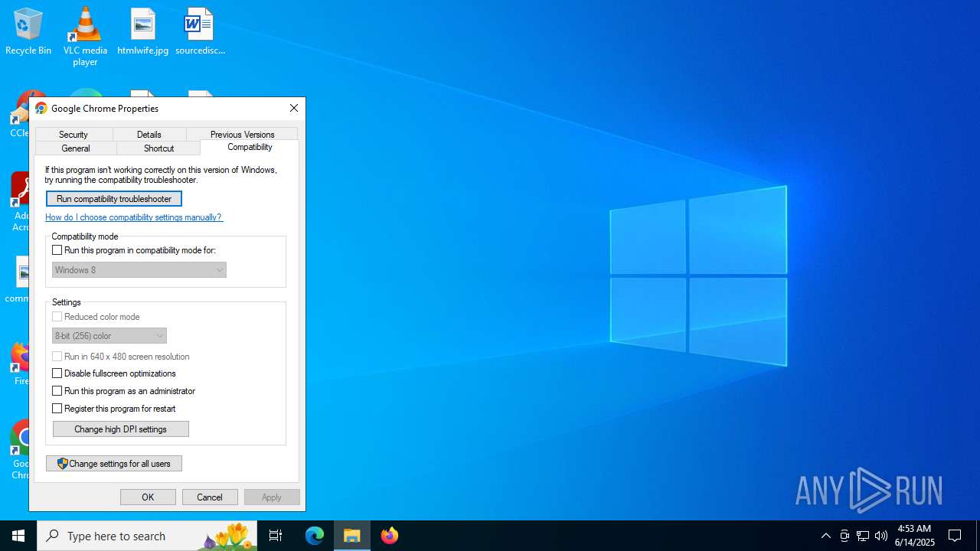Click the clock showing 4:53 AM
The height and width of the screenshot is (551, 980).
click(x=914, y=536)
